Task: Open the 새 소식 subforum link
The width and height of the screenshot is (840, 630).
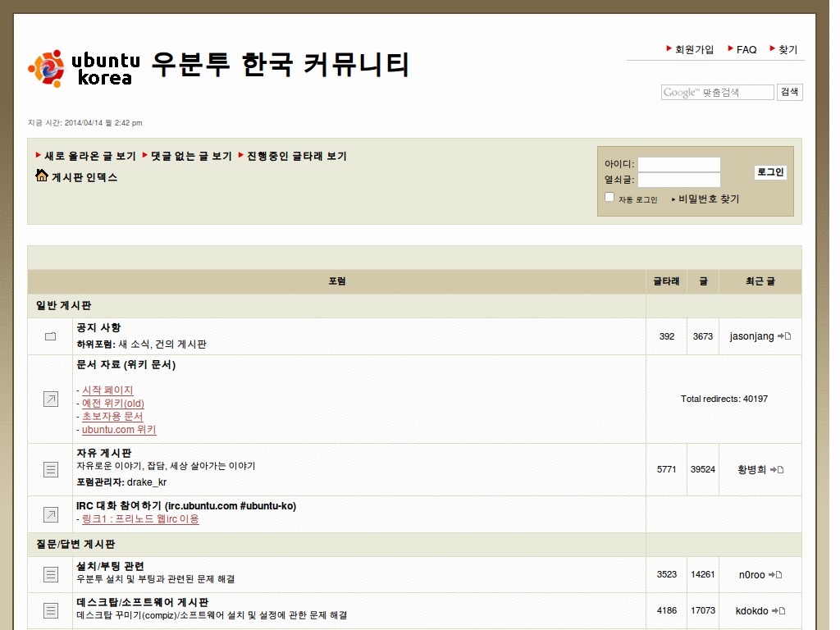Action: tap(134, 344)
